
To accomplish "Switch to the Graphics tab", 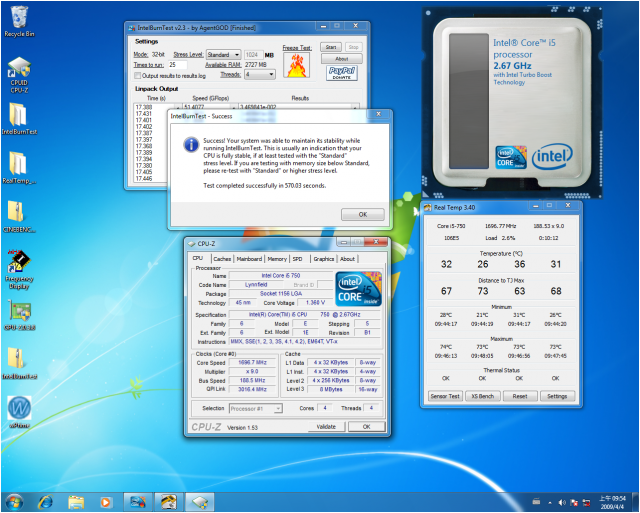I will click(x=324, y=259).
